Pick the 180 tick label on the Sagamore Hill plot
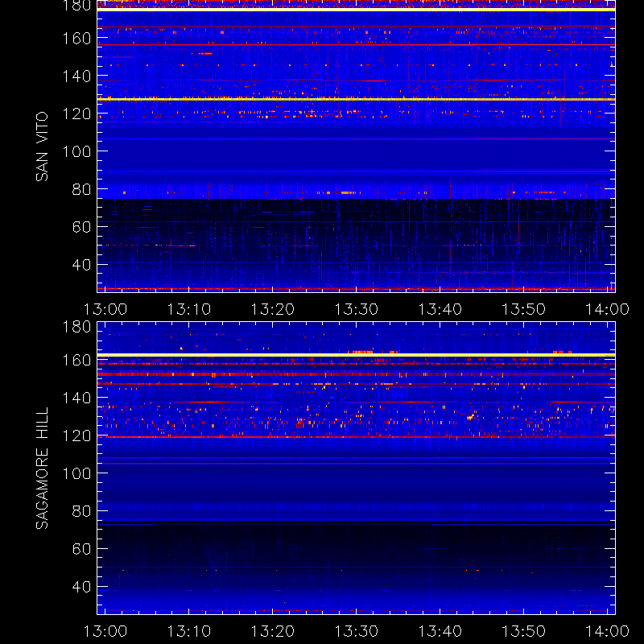The height and width of the screenshot is (644, 644). 76,327
